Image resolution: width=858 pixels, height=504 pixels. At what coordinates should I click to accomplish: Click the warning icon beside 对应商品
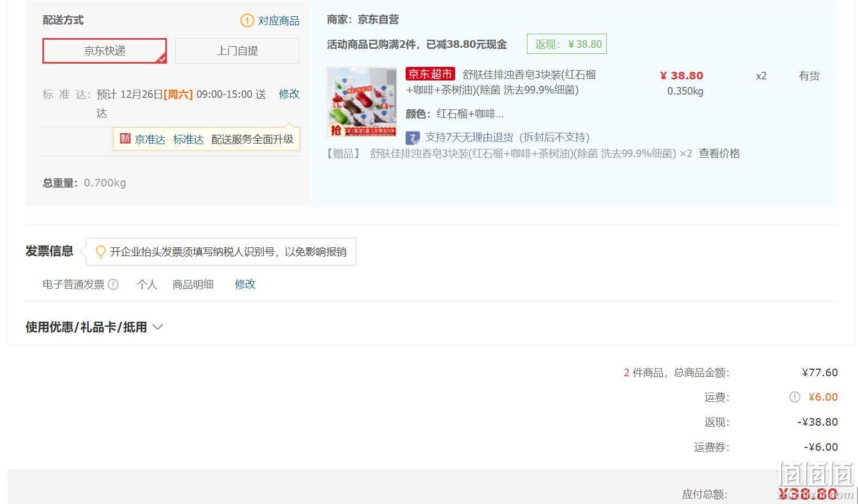(247, 21)
